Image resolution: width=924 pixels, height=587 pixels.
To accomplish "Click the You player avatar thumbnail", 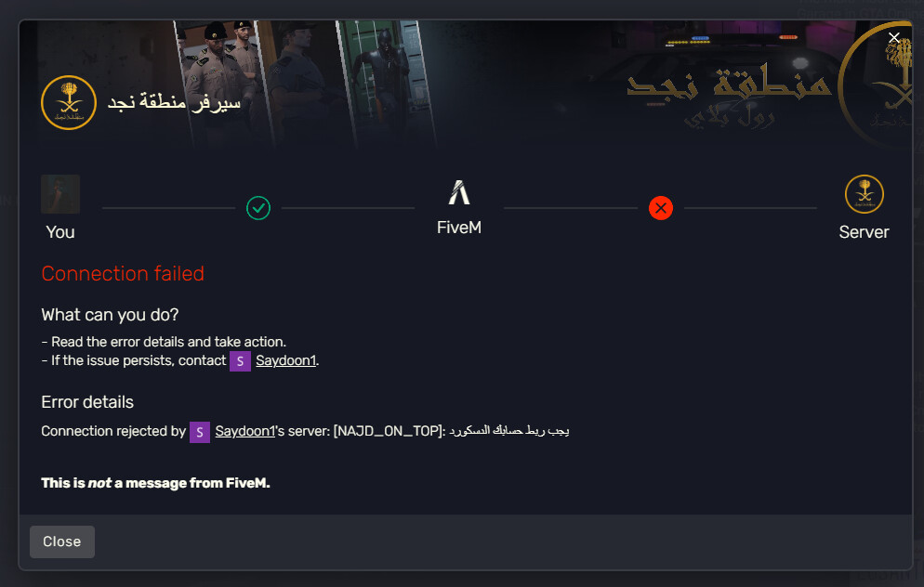I will (60, 194).
